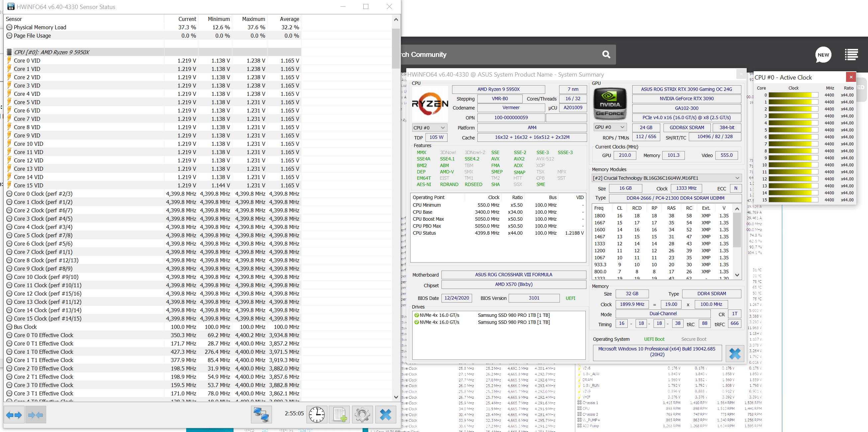The height and width of the screenshot is (432, 868).
Task: Click the UEFI label next to BIOS version
Action: point(570,298)
